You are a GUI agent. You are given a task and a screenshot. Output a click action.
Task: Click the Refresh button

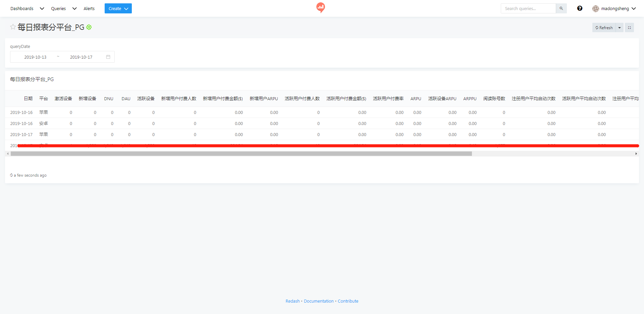click(x=604, y=28)
